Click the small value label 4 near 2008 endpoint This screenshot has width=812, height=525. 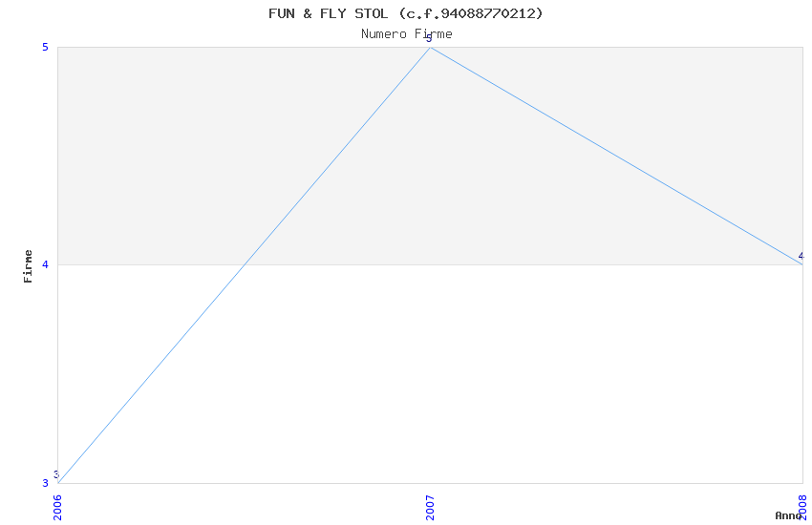pos(801,256)
